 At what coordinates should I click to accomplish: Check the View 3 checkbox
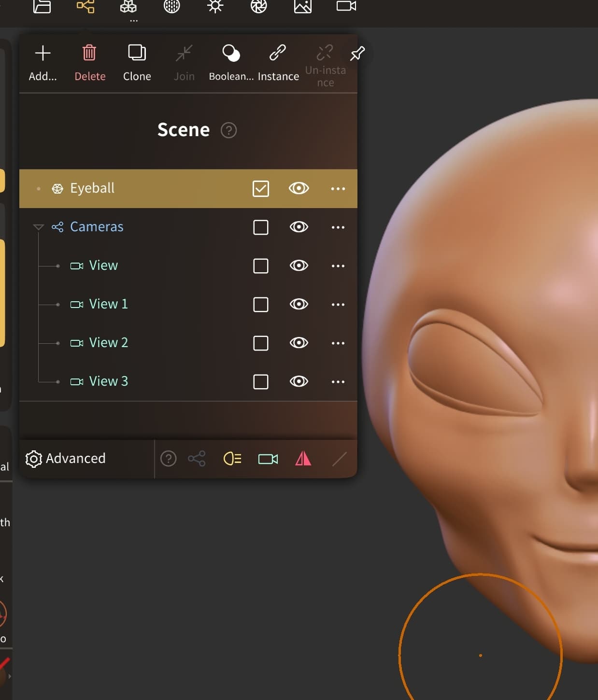(261, 382)
